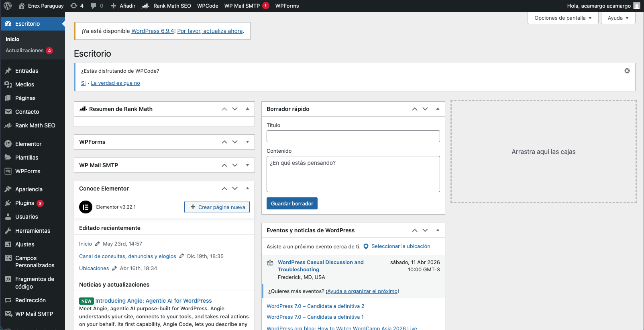Viewport: 644px width, 330px height.
Task: Move WP Mail SMTP box up
Action: click(224, 165)
